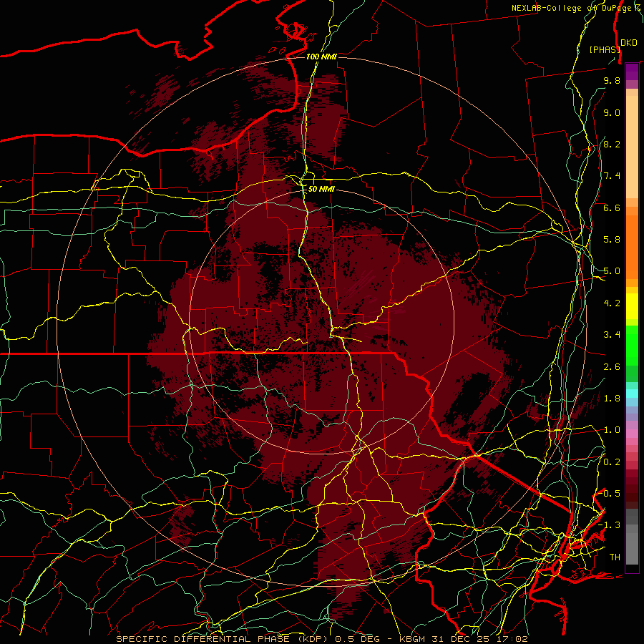The width and height of the screenshot is (644, 644).
Task: Click the pink color bar segment near 1.0
Action: click(632, 434)
